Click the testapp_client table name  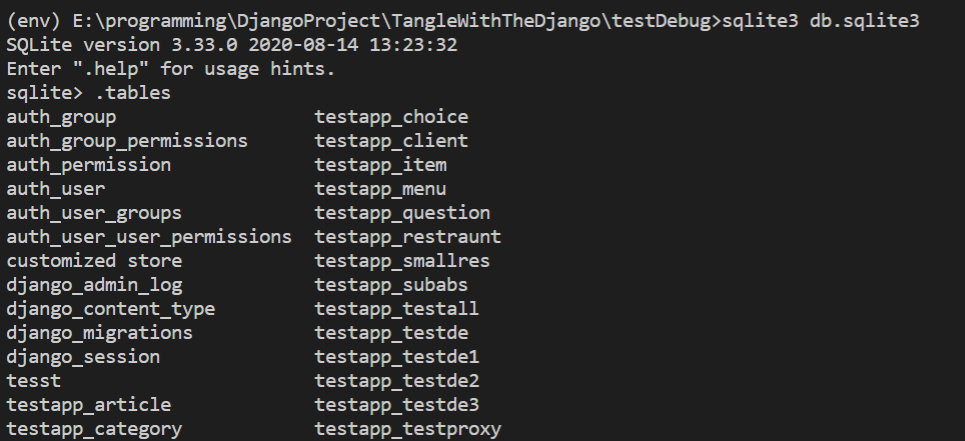pos(391,141)
